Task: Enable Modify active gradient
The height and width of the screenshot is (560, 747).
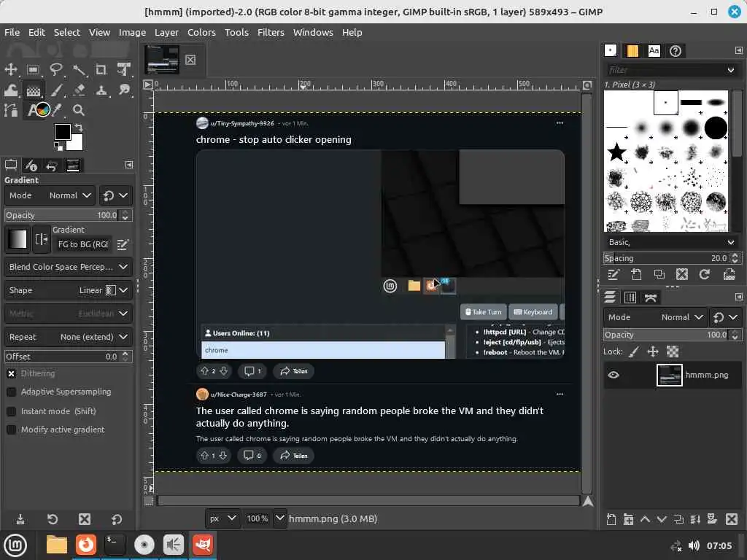Action: [12, 429]
